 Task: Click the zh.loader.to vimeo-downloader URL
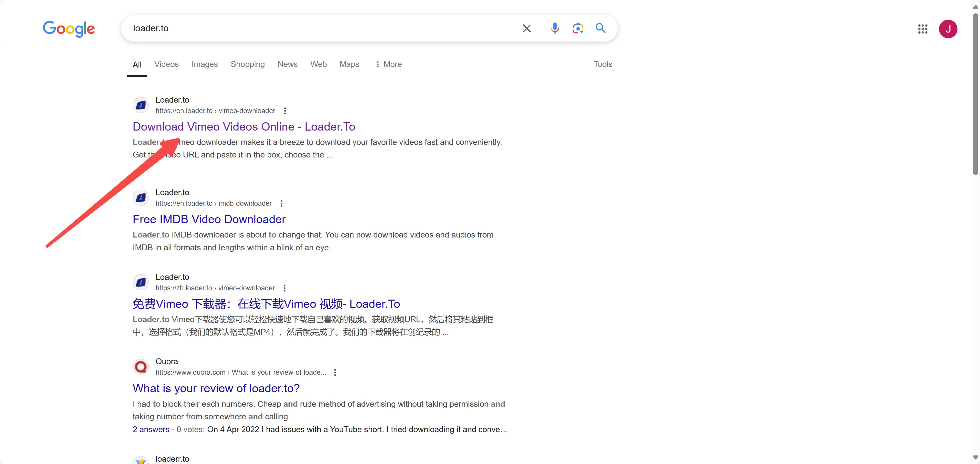215,288
